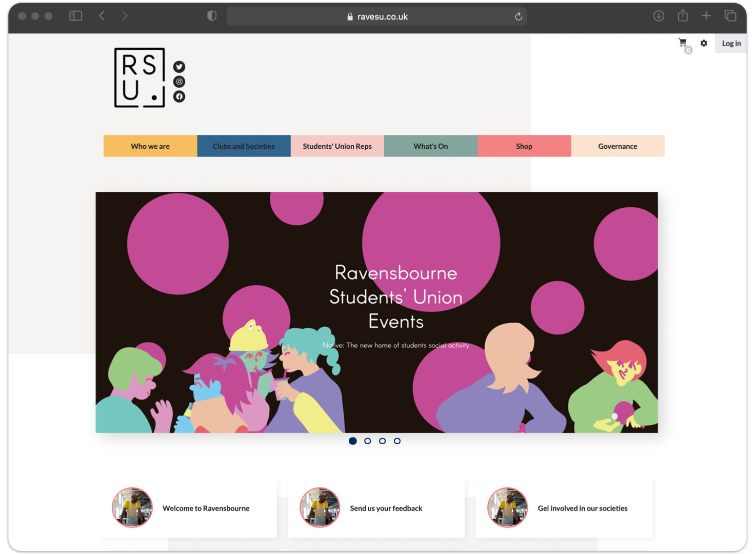This screenshot has height=554, width=756.
Task: Click the Ravensbourne Students' Union Events banner
Action: [376, 312]
